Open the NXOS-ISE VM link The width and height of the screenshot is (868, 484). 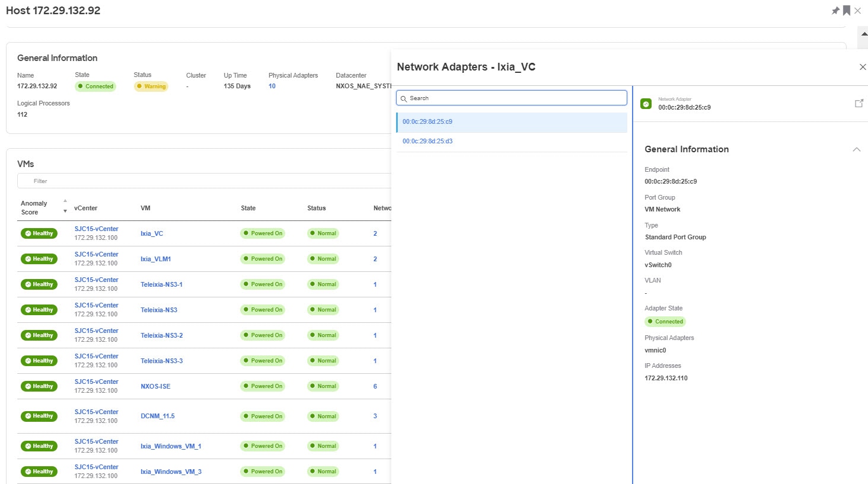[x=155, y=386]
